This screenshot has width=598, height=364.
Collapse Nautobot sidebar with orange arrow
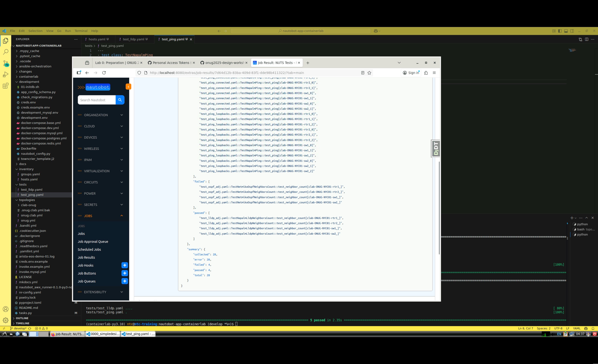[128, 87]
